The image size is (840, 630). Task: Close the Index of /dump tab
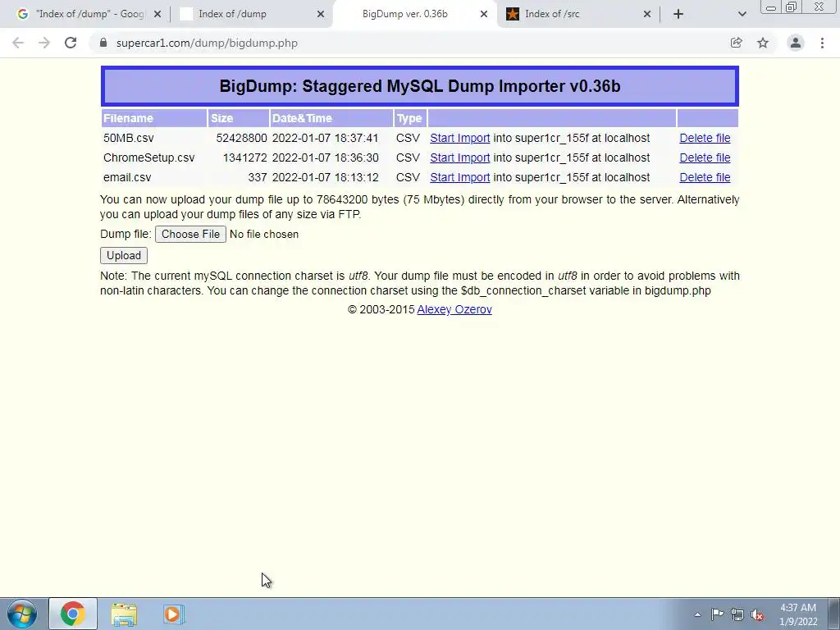click(x=321, y=14)
